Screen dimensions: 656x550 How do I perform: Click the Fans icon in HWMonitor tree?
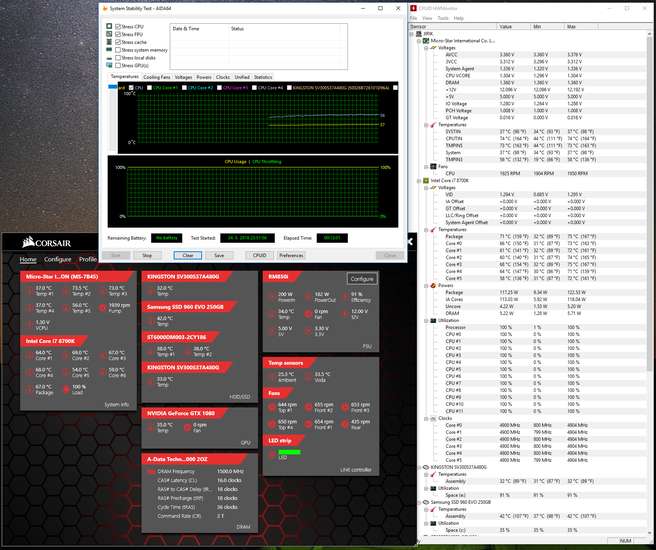tap(433, 166)
